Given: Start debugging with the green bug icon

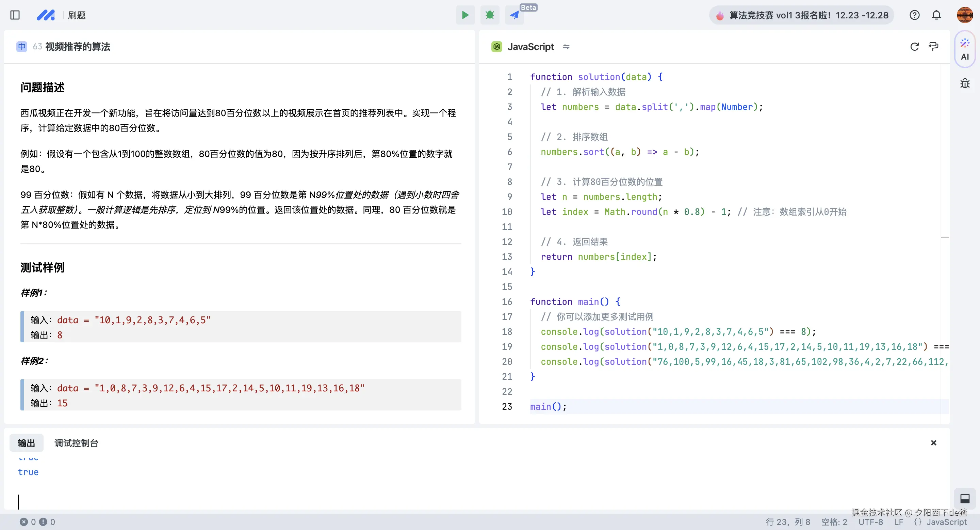Looking at the screenshot, I should coord(490,15).
